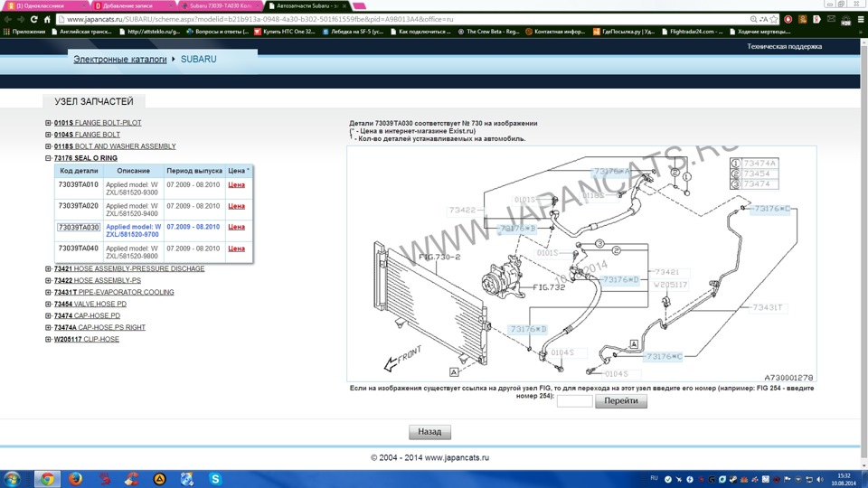868x488 pixels.
Task: Open the Купить HTC One bookmark
Action: (285, 32)
